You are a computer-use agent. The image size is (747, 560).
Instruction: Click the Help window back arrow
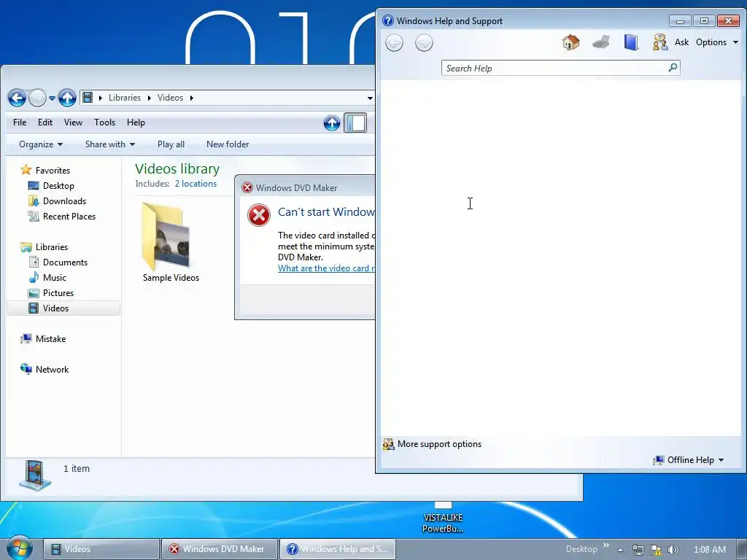pos(394,43)
